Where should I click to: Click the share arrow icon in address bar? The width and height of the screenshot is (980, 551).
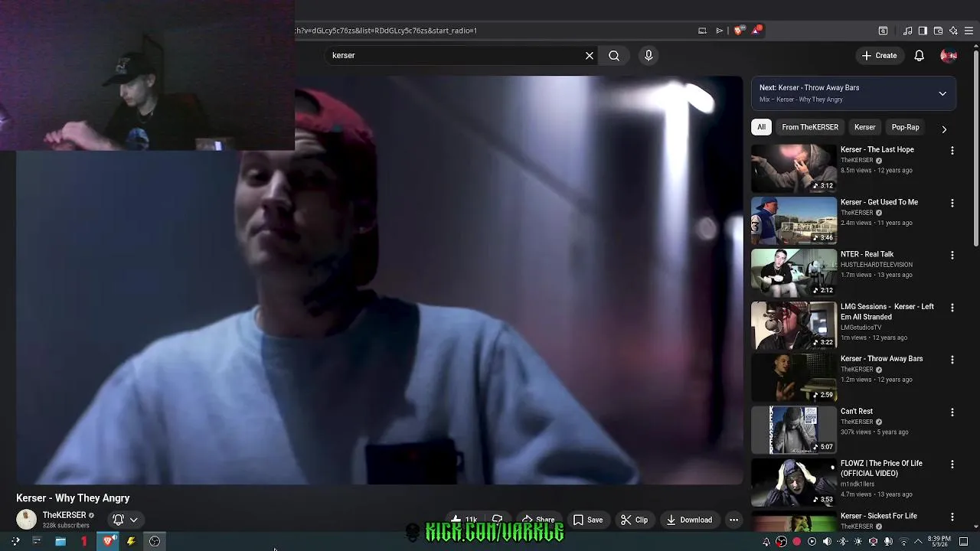click(x=720, y=31)
